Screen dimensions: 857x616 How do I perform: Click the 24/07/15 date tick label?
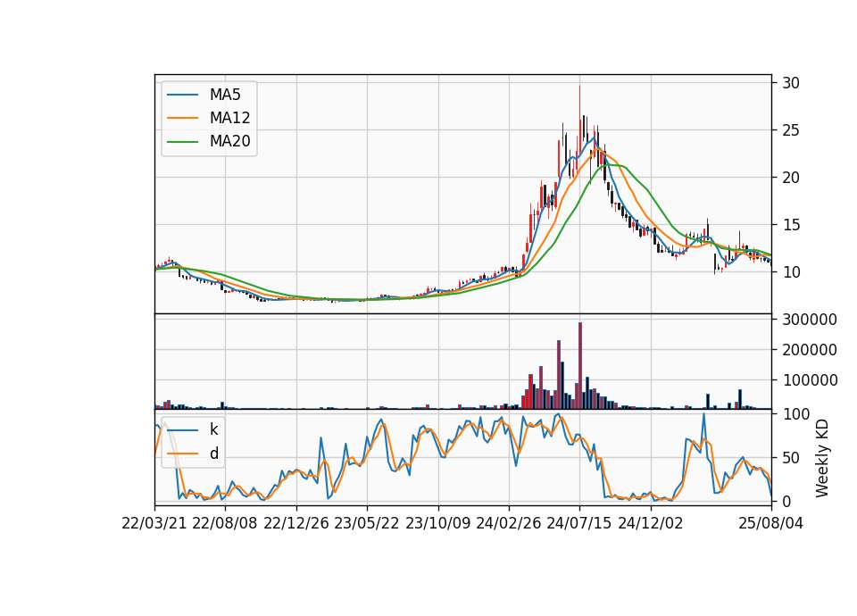[x=579, y=523]
